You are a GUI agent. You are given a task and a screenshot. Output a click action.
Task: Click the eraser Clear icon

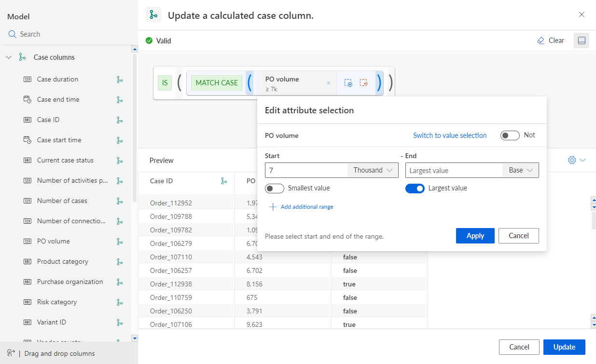(541, 40)
